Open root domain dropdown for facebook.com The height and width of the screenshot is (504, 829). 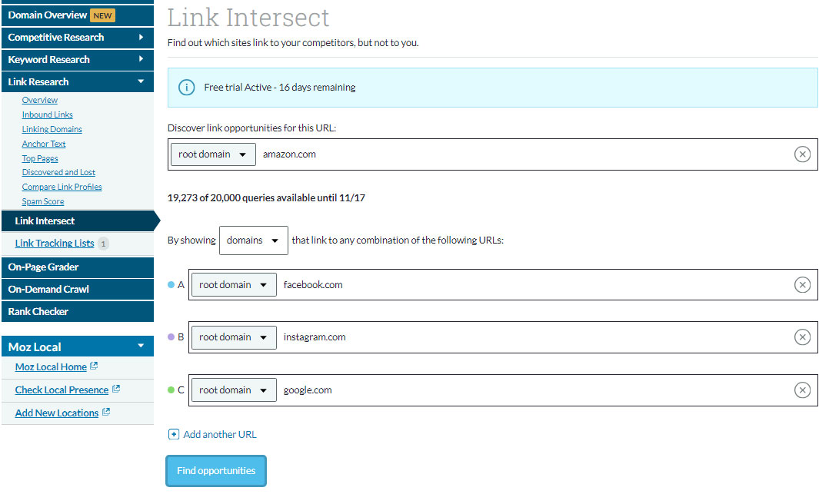[x=234, y=285]
